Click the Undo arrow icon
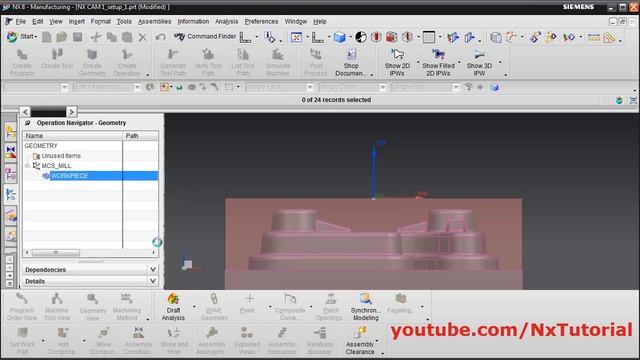 click(x=160, y=37)
